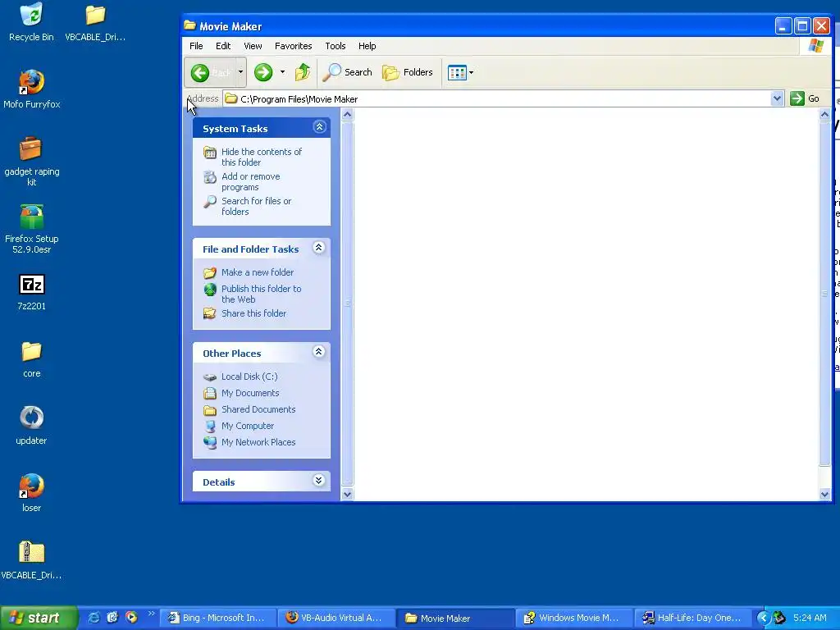Open the Favorites menu

(x=293, y=46)
